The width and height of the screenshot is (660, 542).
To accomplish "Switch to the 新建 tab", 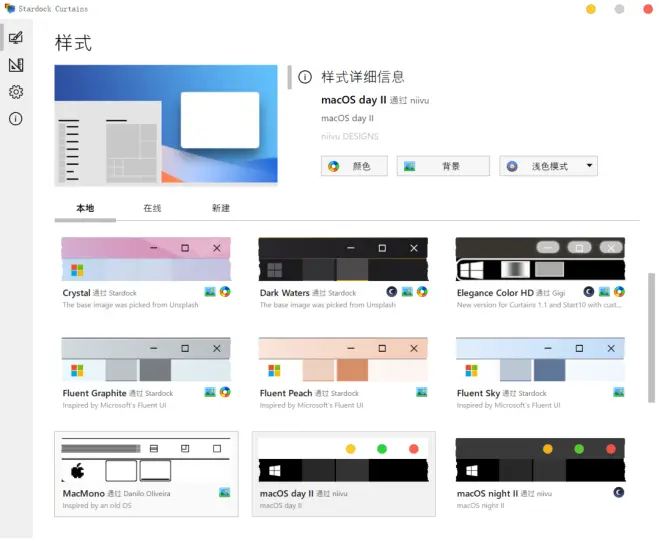I will tap(221, 208).
